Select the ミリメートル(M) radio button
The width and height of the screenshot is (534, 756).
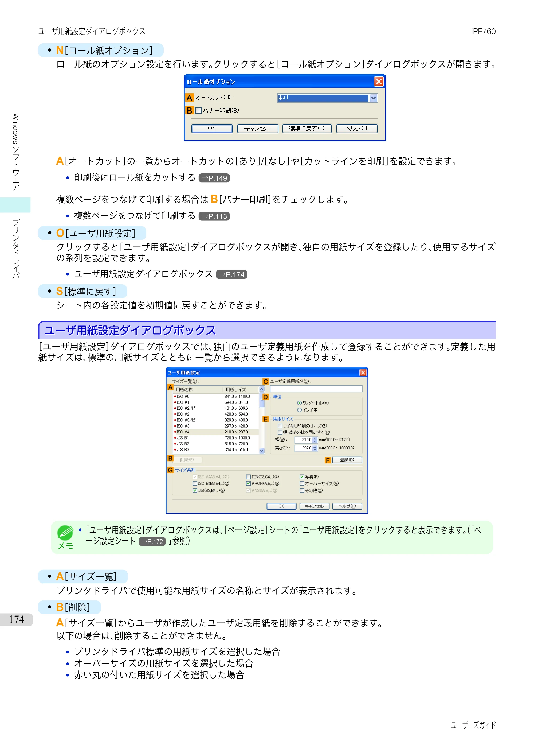[x=299, y=403]
